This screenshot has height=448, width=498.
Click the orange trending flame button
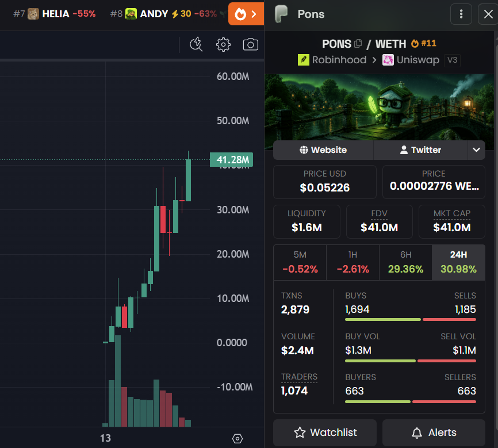(x=246, y=14)
